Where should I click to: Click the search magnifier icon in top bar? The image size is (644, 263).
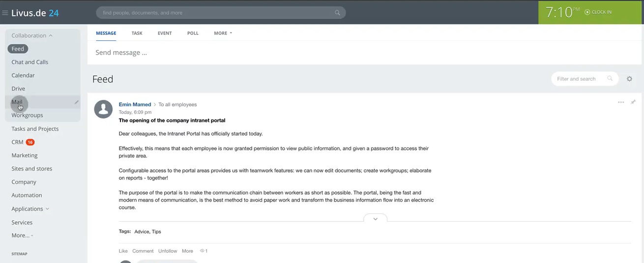coord(337,13)
